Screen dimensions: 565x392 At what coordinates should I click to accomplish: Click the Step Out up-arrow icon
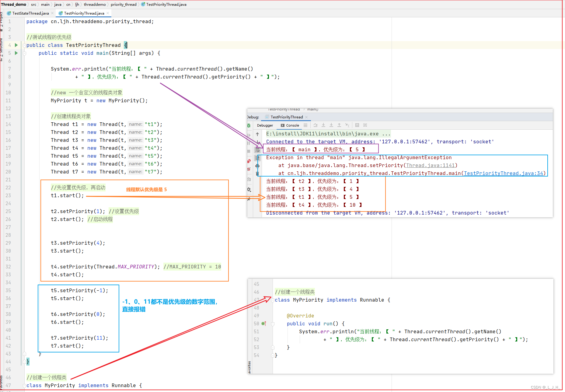[x=339, y=125]
